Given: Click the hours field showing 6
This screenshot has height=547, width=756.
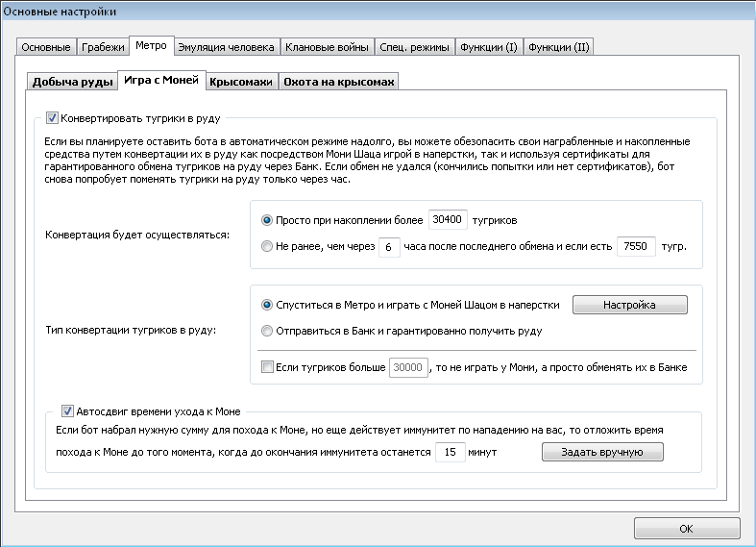Looking at the screenshot, I should point(389,247).
